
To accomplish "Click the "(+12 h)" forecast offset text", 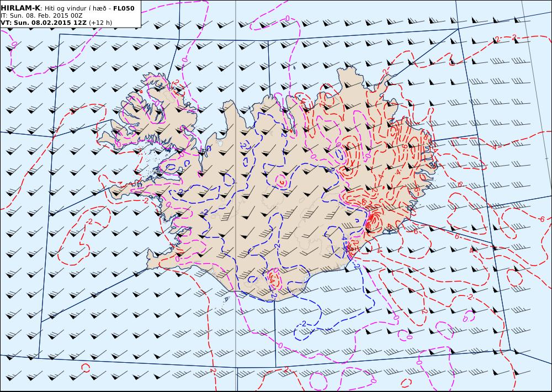I will (x=100, y=23).
